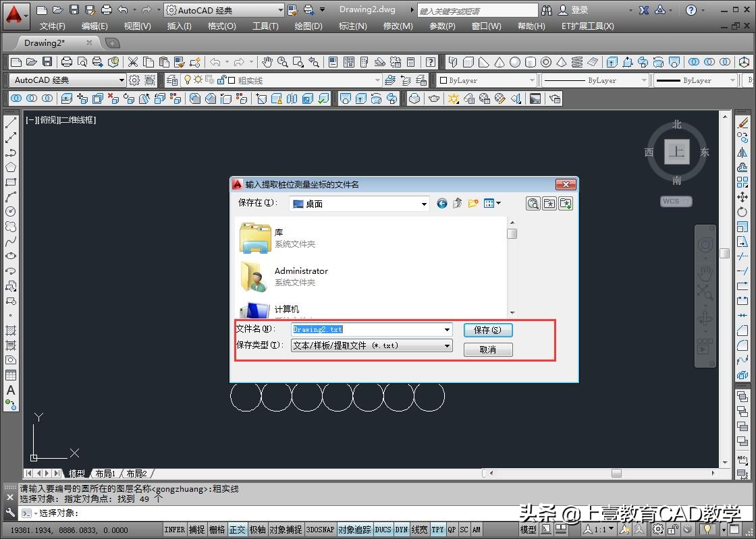Toggle 栅格 grid display in status bar

[x=217, y=530]
